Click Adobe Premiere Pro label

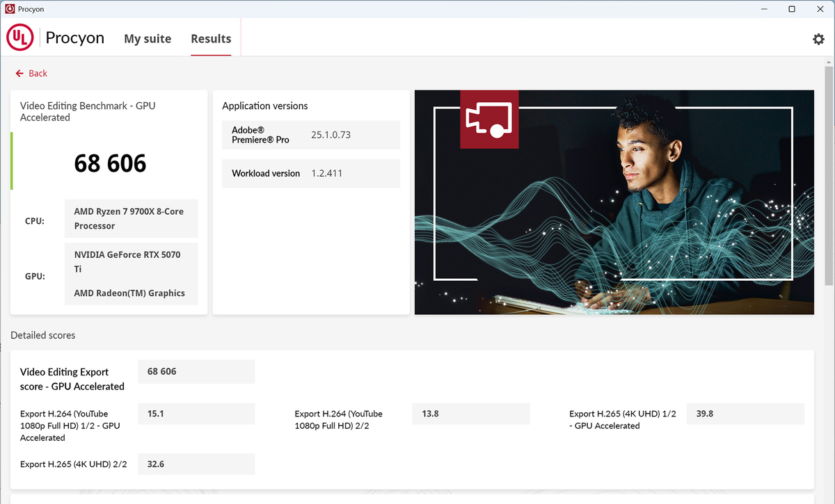(260, 135)
